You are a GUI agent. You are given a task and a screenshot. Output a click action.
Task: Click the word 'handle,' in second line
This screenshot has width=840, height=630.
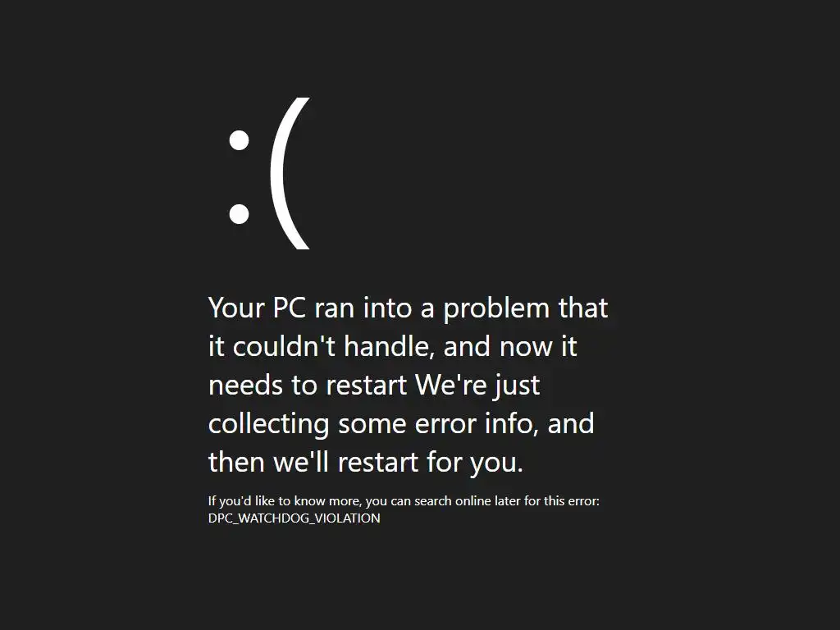[x=390, y=346]
